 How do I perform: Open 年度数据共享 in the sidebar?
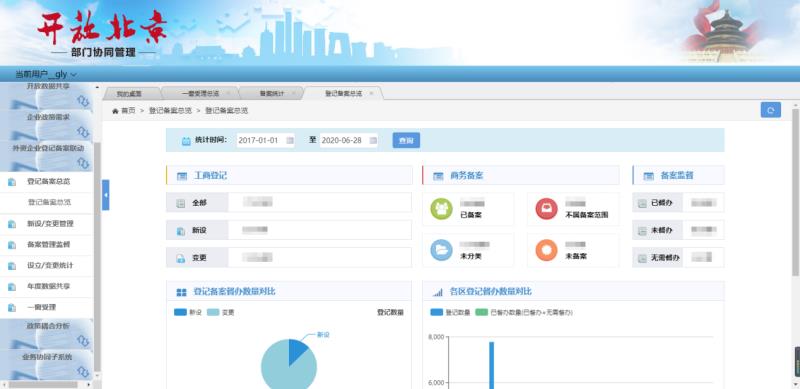pos(47,286)
